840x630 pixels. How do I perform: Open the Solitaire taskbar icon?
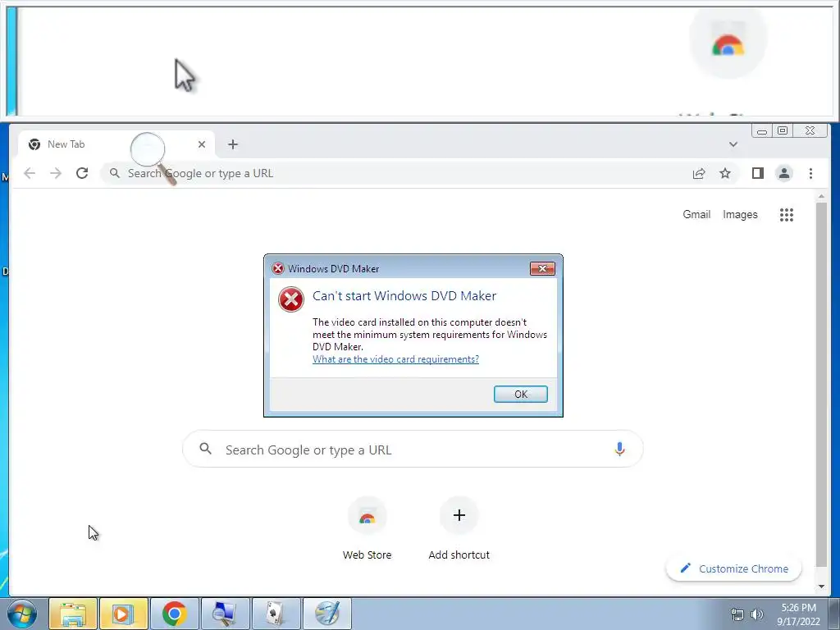tap(276, 614)
